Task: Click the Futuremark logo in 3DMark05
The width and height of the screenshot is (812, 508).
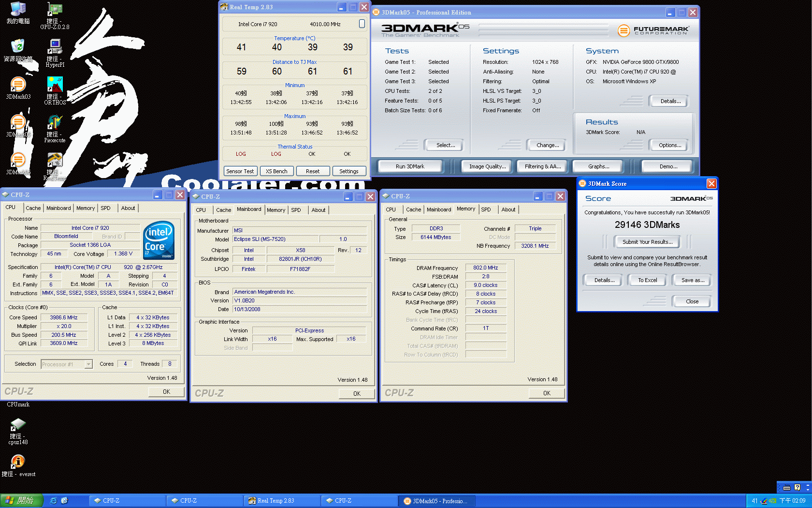Action: (x=653, y=30)
